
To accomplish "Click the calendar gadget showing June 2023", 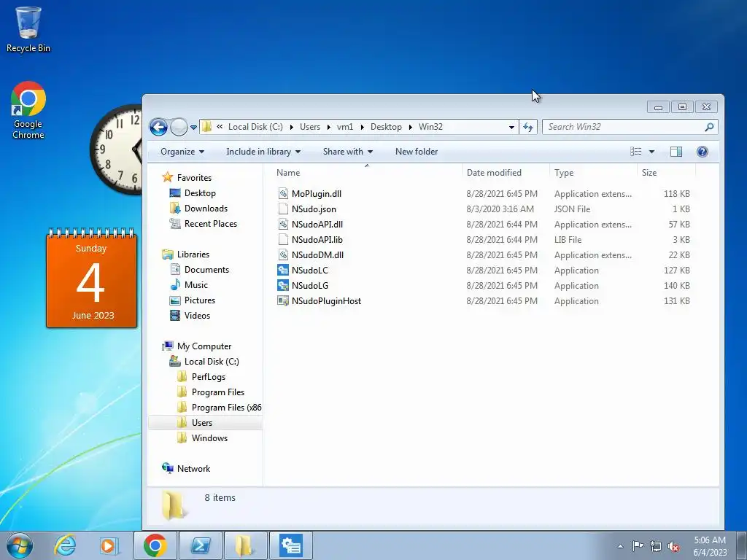I will (x=91, y=279).
